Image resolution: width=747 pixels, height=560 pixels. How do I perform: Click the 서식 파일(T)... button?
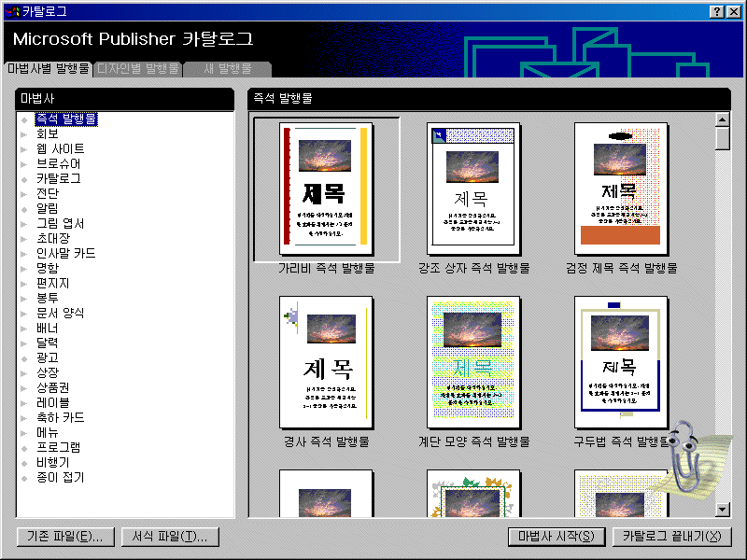[170, 537]
